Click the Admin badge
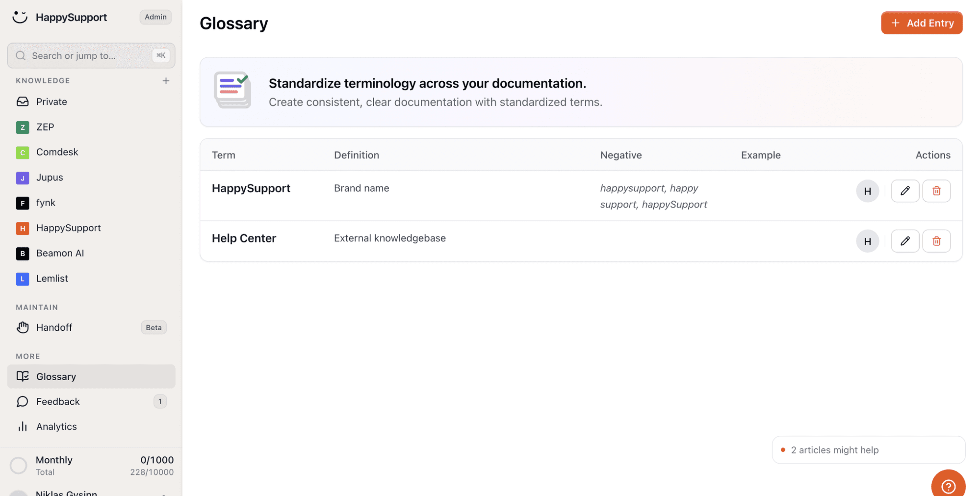This screenshot has height=496, width=980. pos(156,17)
